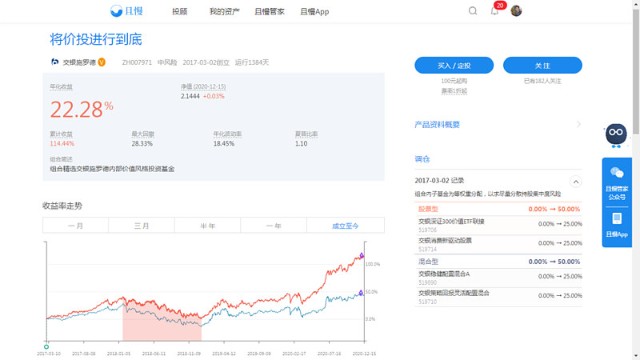
Task: Open fund 交银策略回报灵活配置混合
Action: (x=454, y=293)
